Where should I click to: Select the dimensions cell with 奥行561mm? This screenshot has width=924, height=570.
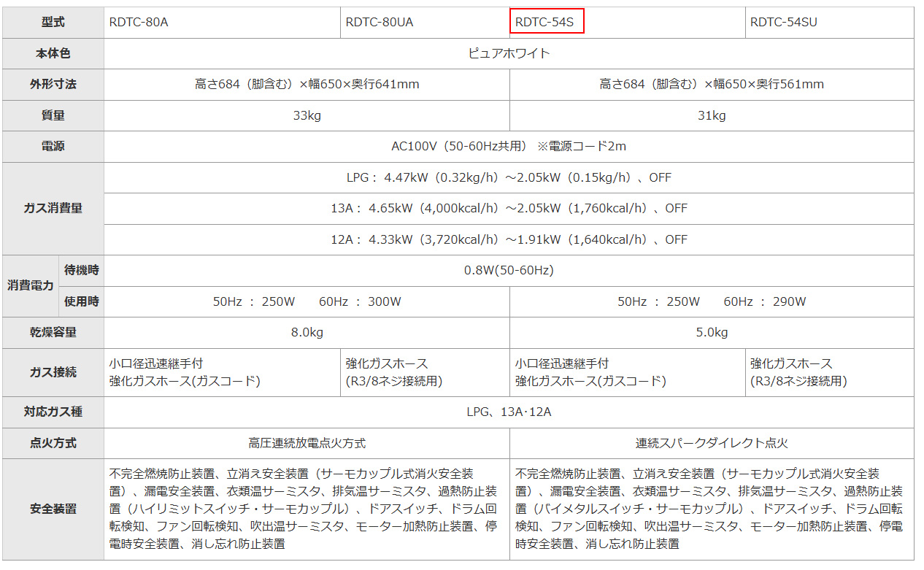[712, 84]
